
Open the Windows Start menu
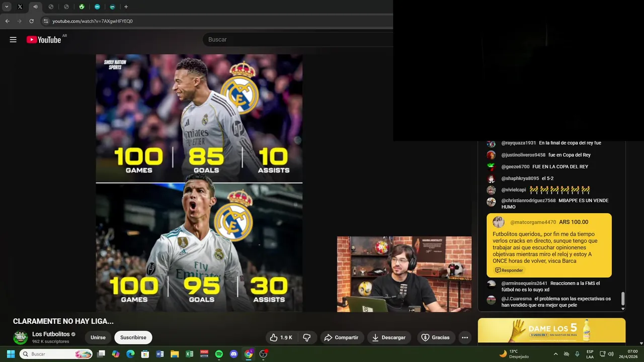coord(11,354)
